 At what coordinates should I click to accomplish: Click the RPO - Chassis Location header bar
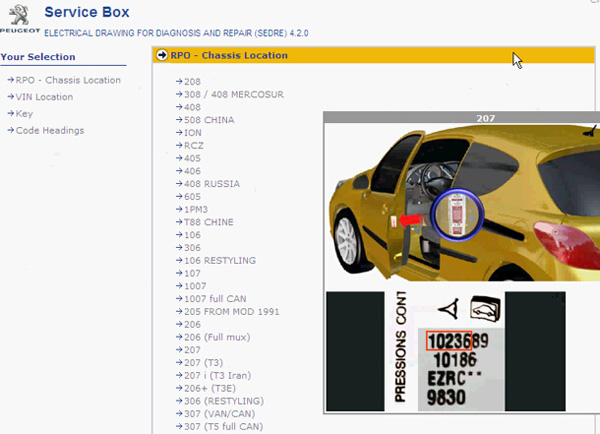coord(373,55)
